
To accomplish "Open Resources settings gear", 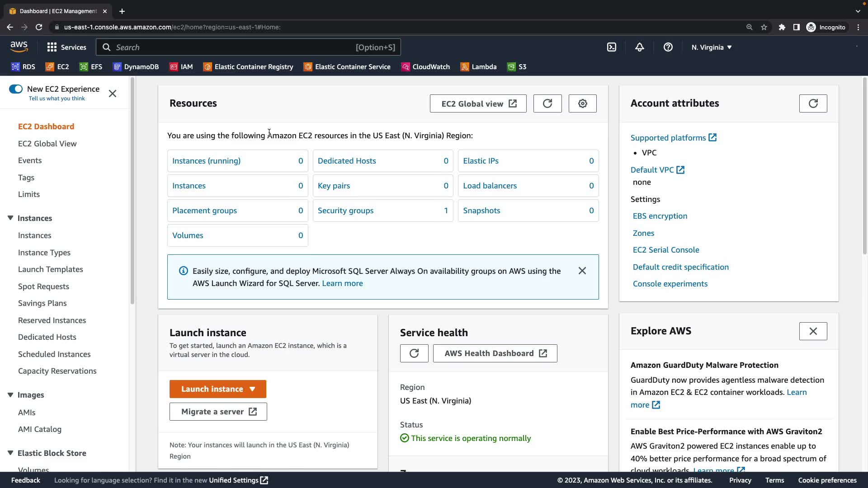I will click(x=582, y=103).
